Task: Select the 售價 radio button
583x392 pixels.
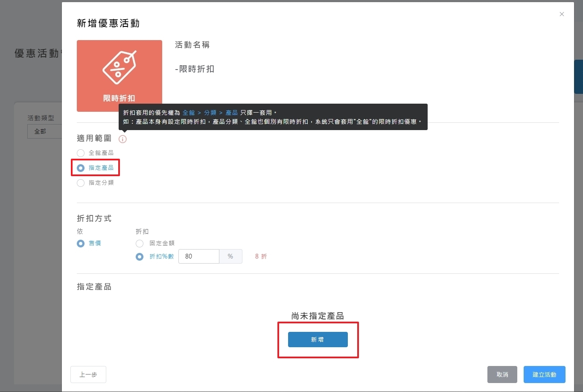Action: point(81,244)
